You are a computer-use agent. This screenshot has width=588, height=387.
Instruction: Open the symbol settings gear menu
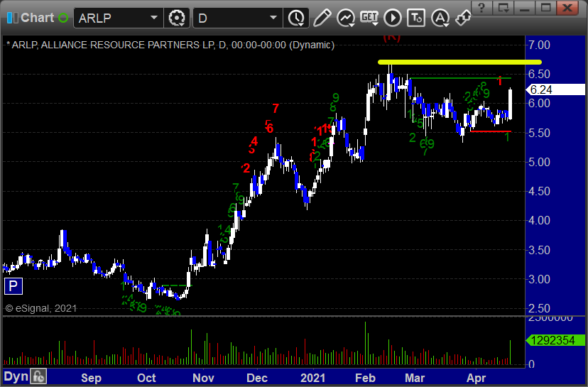[x=177, y=18]
